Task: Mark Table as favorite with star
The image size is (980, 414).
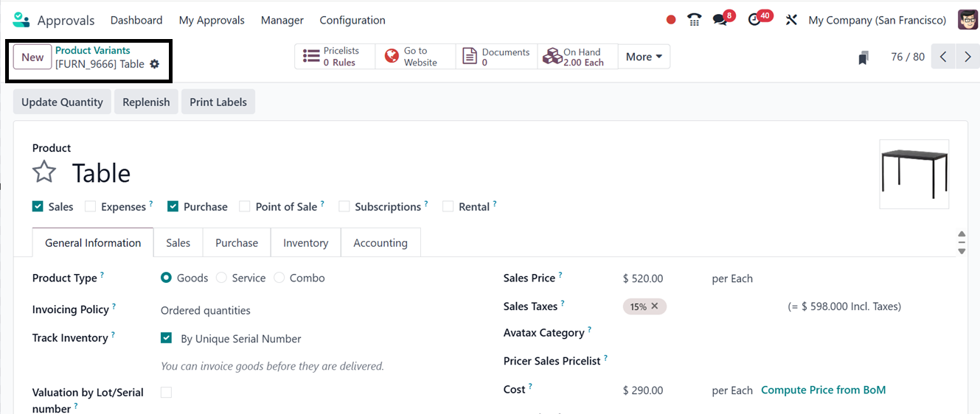Action: [44, 173]
